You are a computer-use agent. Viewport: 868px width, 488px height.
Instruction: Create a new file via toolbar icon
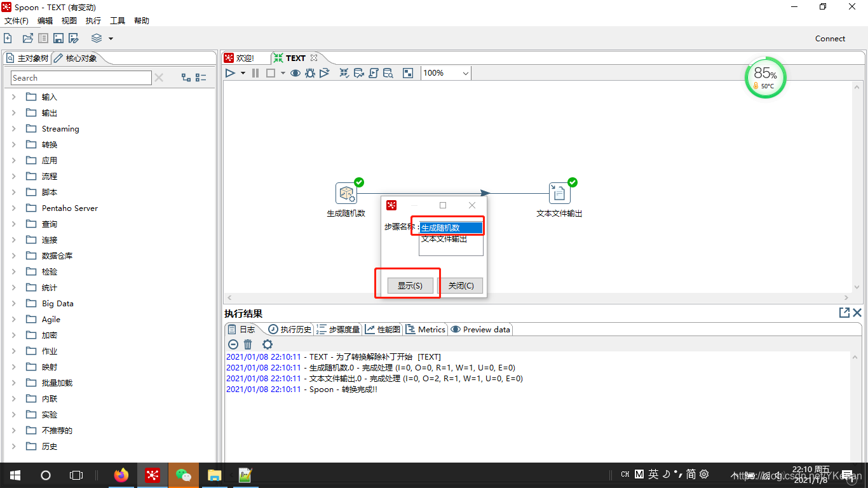click(x=8, y=39)
